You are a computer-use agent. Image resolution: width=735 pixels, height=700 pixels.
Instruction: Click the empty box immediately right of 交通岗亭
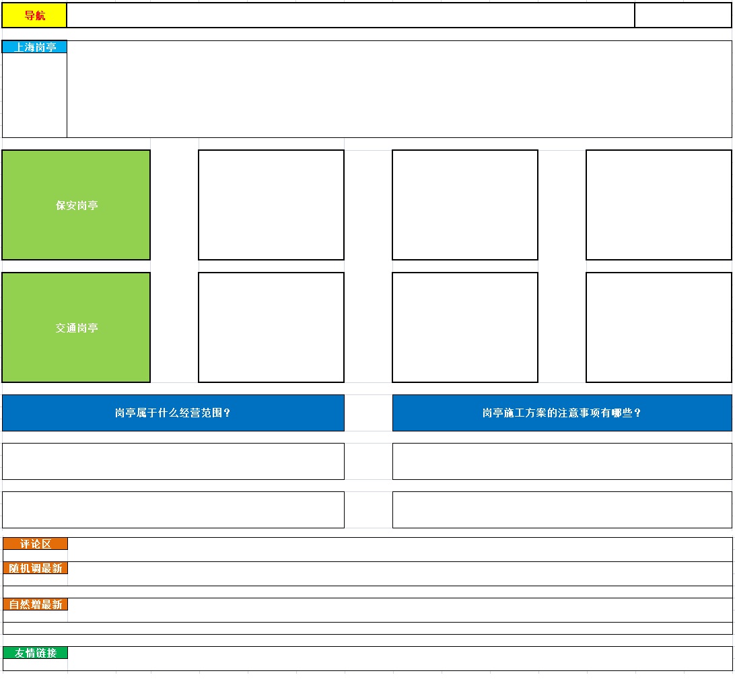coord(271,328)
